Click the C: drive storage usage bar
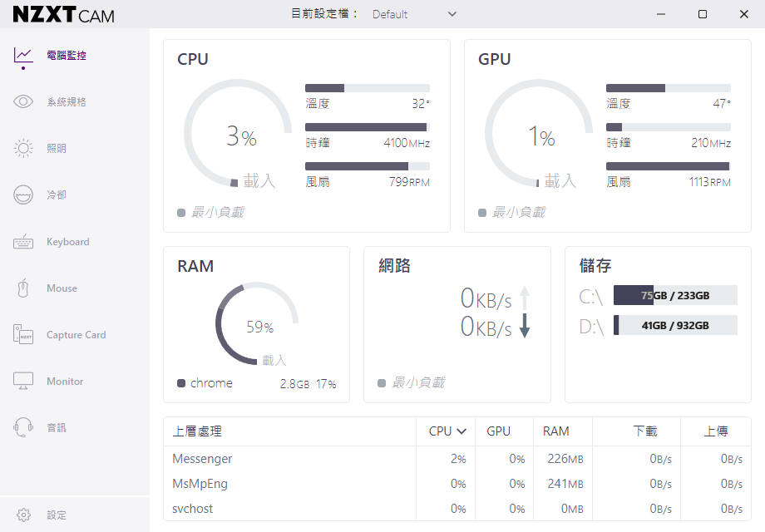Viewport: 765px width, 532px height. [675, 296]
